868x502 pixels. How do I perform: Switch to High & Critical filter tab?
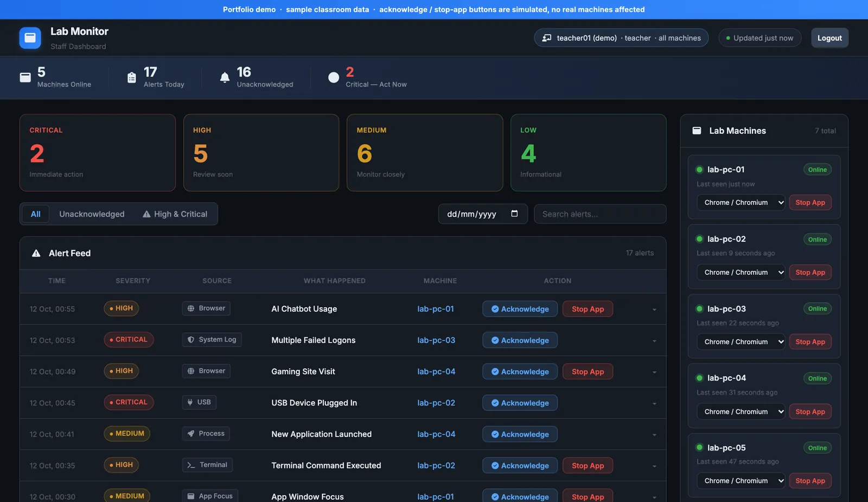175,214
